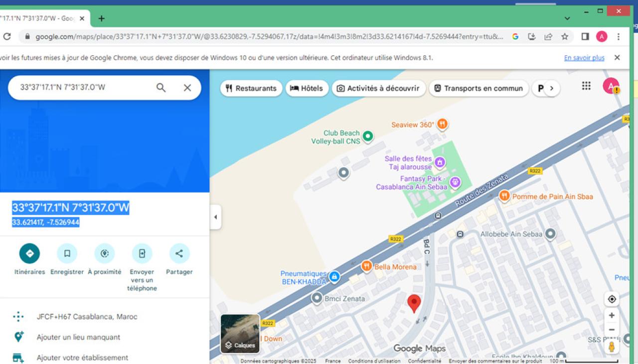Image resolution: width=638 pixels, height=364 pixels.
Task: Select the Transports en commun chip
Action: click(x=478, y=88)
